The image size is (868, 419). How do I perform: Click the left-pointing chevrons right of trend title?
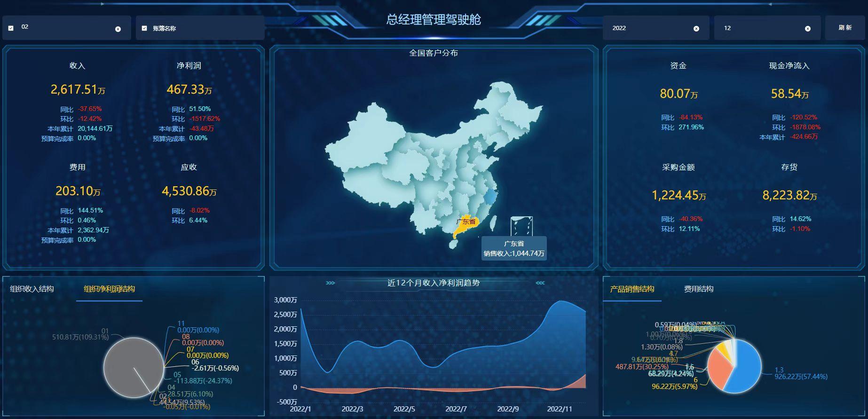[x=540, y=283]
